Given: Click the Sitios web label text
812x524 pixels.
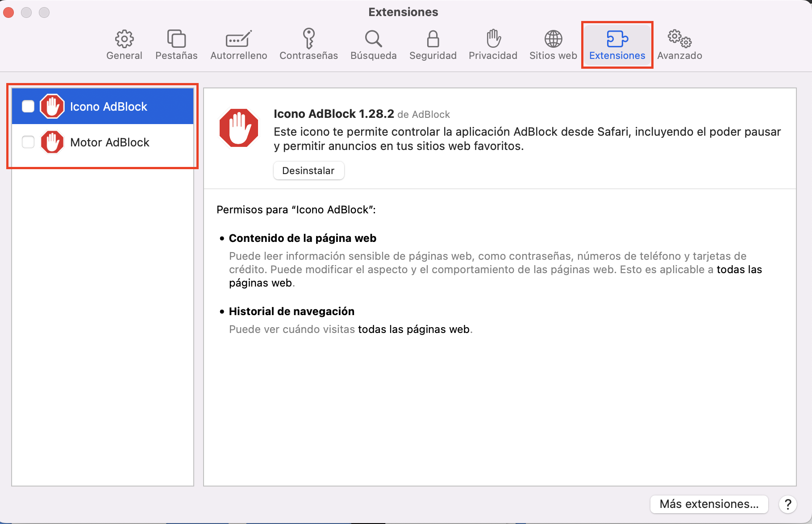Looking at the screenshot, I should 553,55.
